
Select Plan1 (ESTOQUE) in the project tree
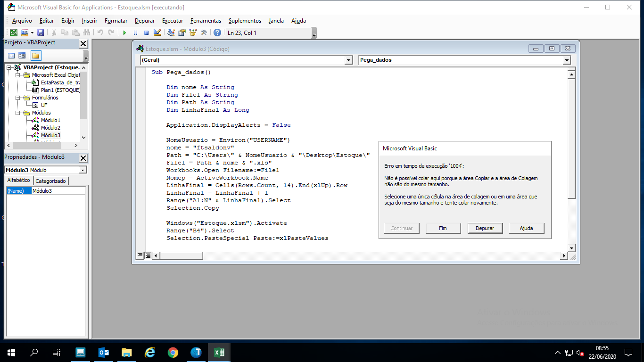tap(60, 90)
